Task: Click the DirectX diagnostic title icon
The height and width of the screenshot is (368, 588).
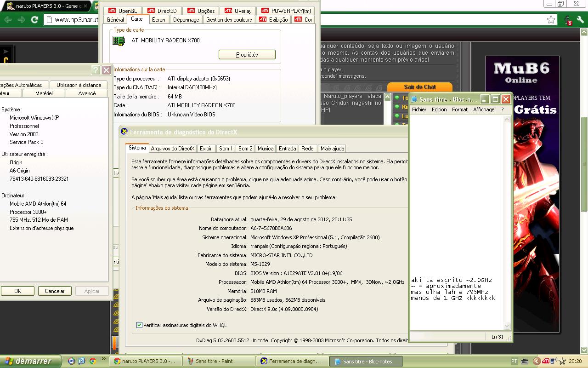Action: pyautogui.click(x=124, y=132)
